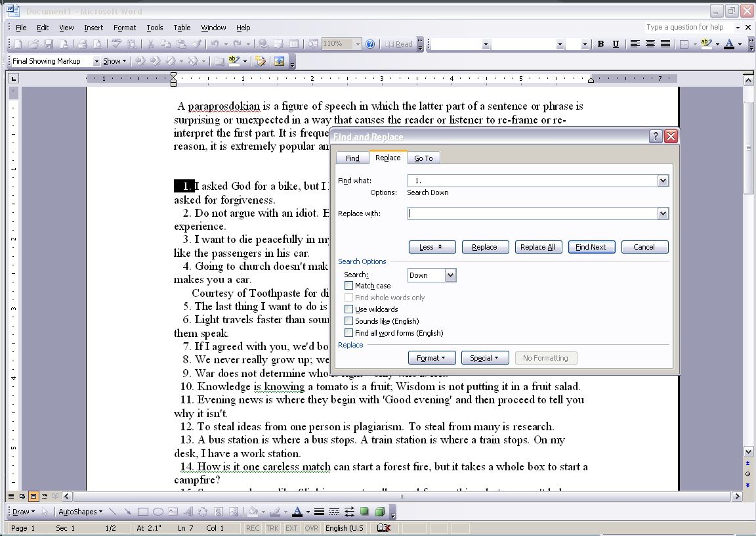Run the Spelling and Grammar checker
The width and height of the screenshot is (756, 536).
click(x=117, y=44)
